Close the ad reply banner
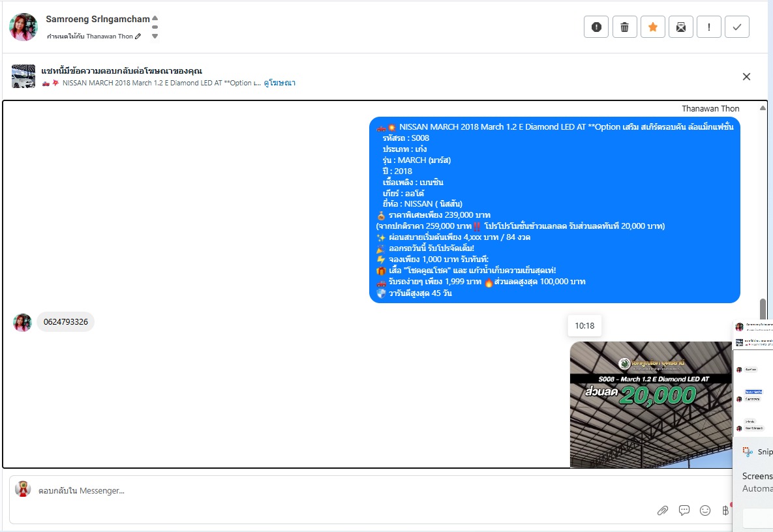This screenshot has height=532, width=773. pyautogui.click(x=746, y=76)
